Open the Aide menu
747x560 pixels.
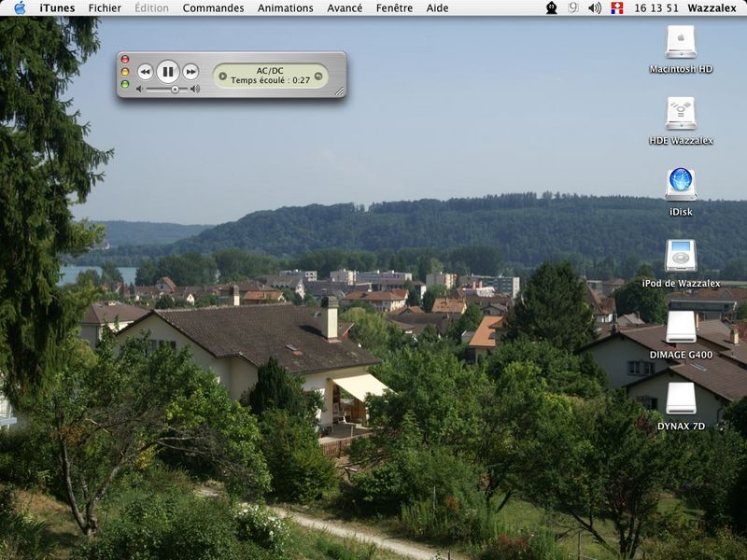pyautogui.click(x=437, y=8)
